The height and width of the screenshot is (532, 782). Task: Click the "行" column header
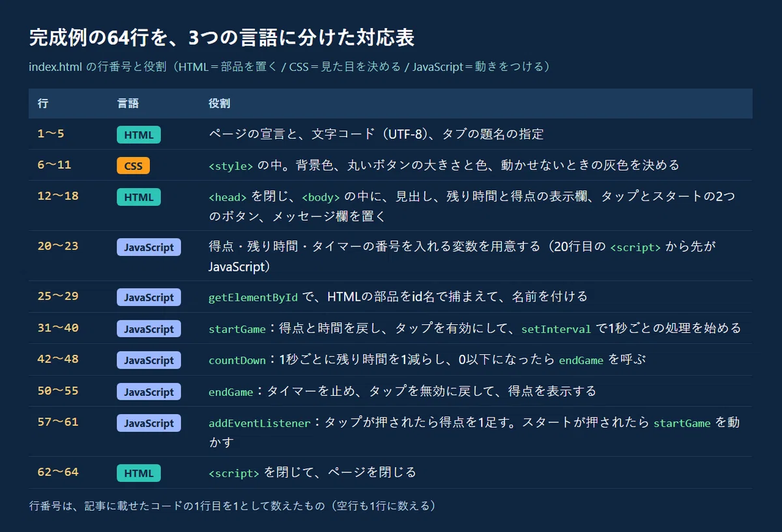(x=43, y=104)
